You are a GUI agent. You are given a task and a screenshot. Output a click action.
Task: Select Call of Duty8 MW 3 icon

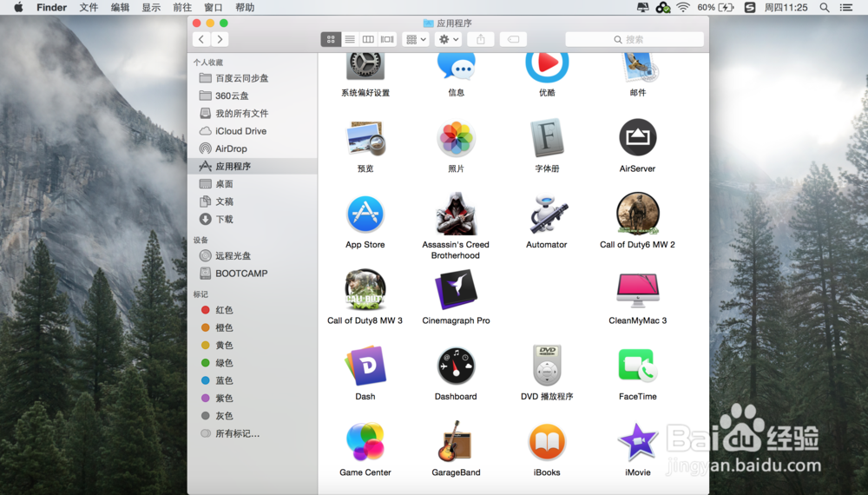pos(365,289)
